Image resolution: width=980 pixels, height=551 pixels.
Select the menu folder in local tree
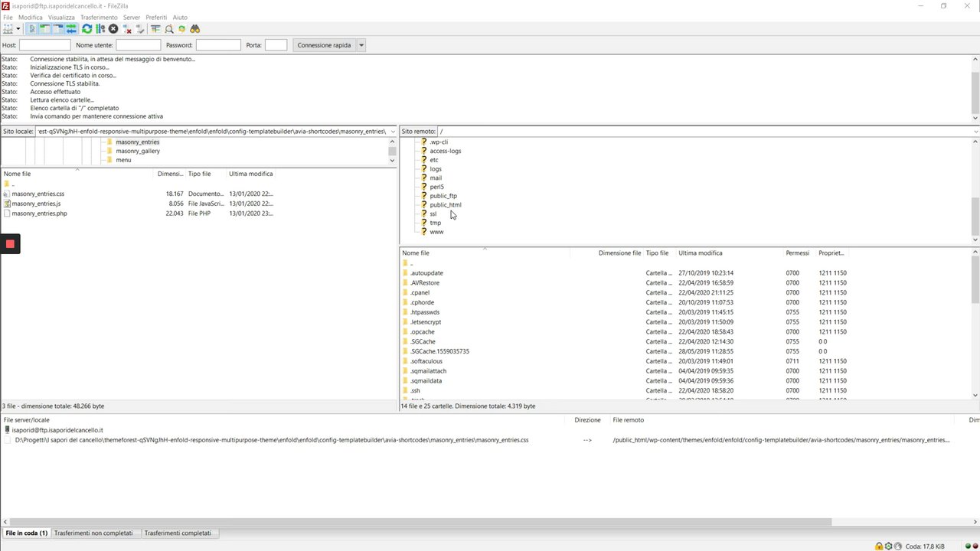(x=123, y=160)
